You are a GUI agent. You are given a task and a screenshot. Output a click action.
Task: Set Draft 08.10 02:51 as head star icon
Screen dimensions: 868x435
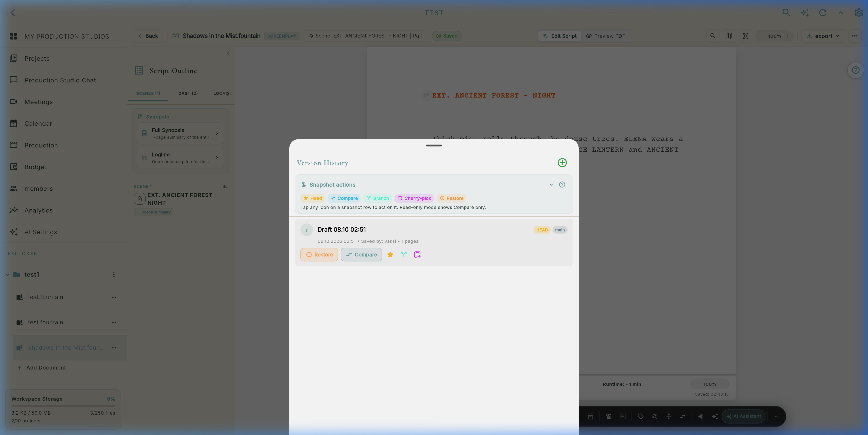point(390,255)
